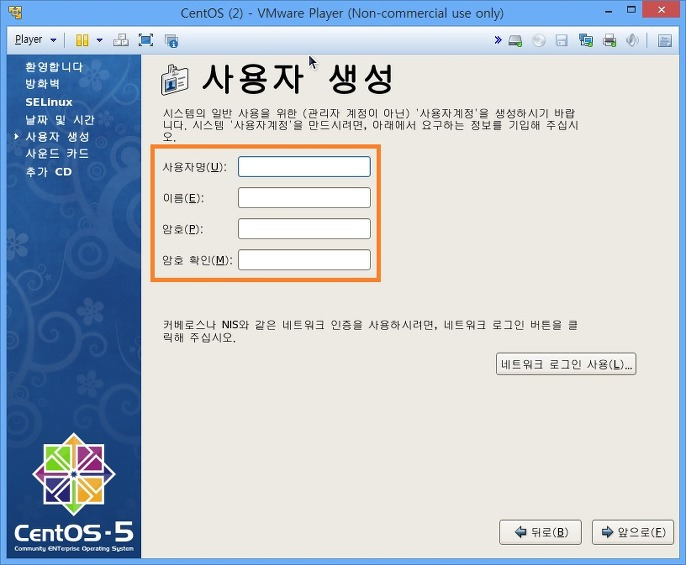Screen dimensions: 686x565
Task: Click the floppy drive icon
Action: tap(561, 41)
